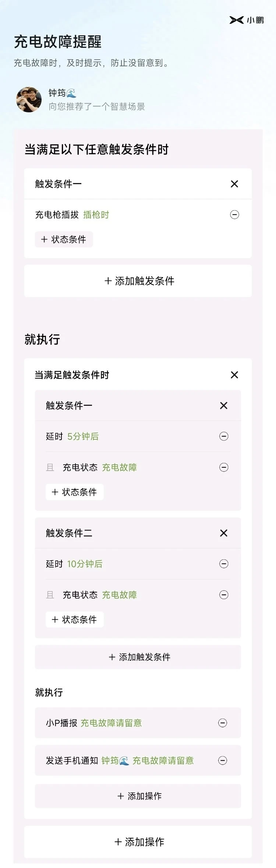Close nested 触发条件一 with its X icon
The height and width of the screenshot is (868, 276).
pos(224,405)
